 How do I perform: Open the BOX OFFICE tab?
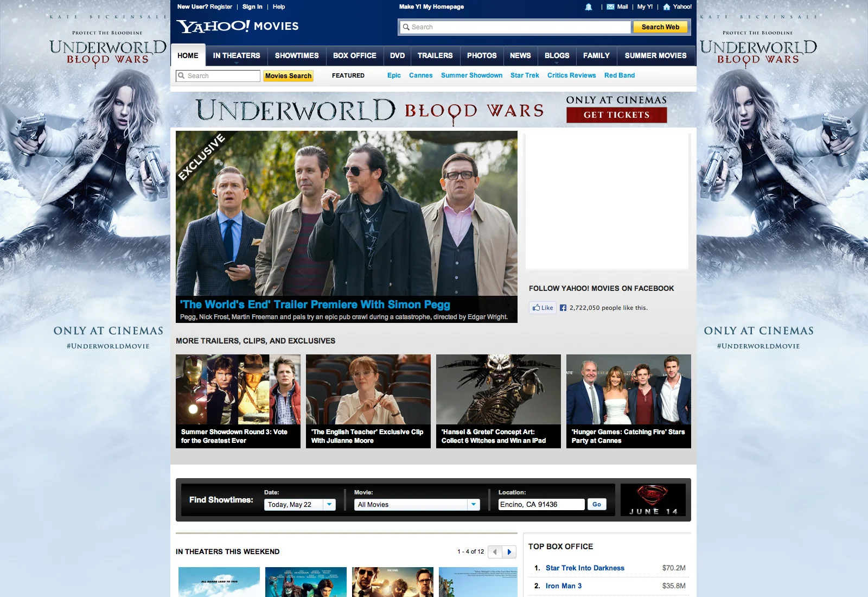click(x=354, y=55)
